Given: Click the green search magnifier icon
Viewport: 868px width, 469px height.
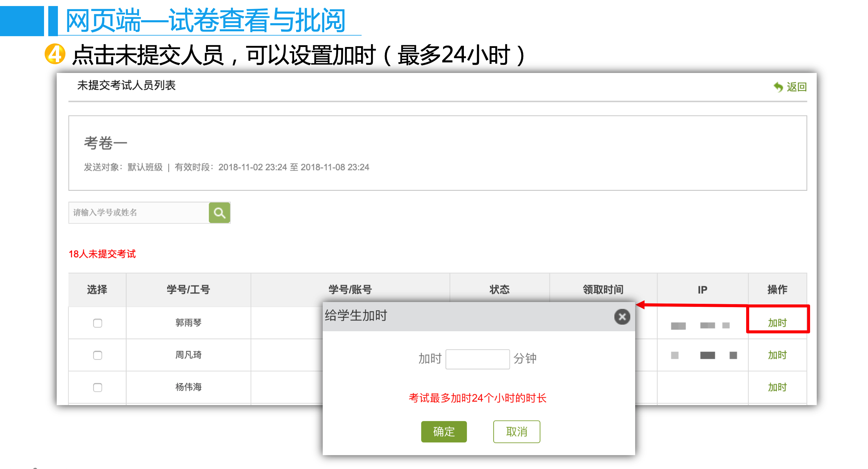Looking at the screenshot, I should (219, 212).
